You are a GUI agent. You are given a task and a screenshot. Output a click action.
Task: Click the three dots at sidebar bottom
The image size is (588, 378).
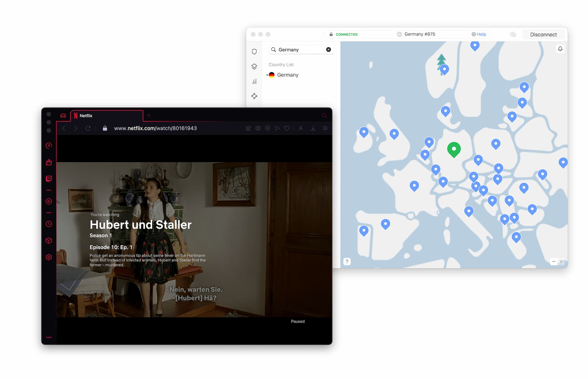[x=49, y=337]
